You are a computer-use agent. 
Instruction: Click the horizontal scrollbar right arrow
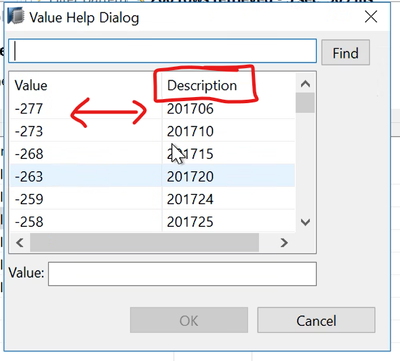(x=284, y=242)
